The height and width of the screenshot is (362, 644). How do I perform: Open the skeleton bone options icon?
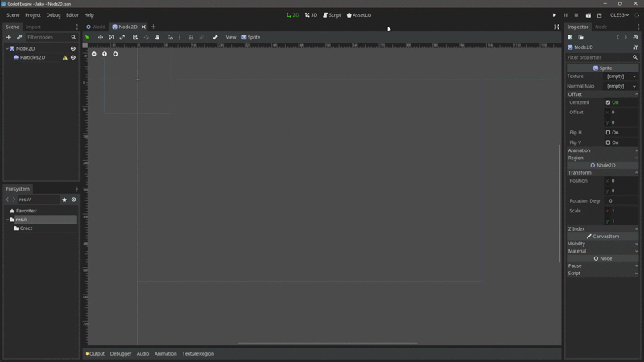coord(215,37)
